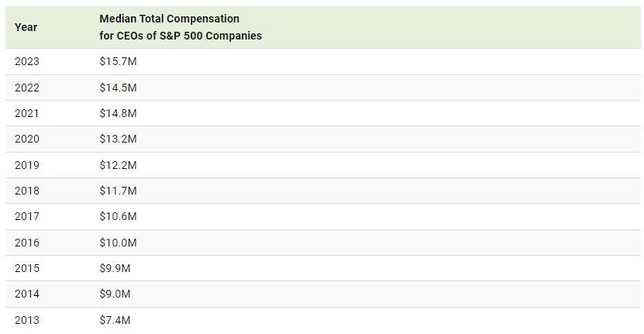The image size is (644, 334).
Task: Click the Year column header
Action: click(26, 27)
